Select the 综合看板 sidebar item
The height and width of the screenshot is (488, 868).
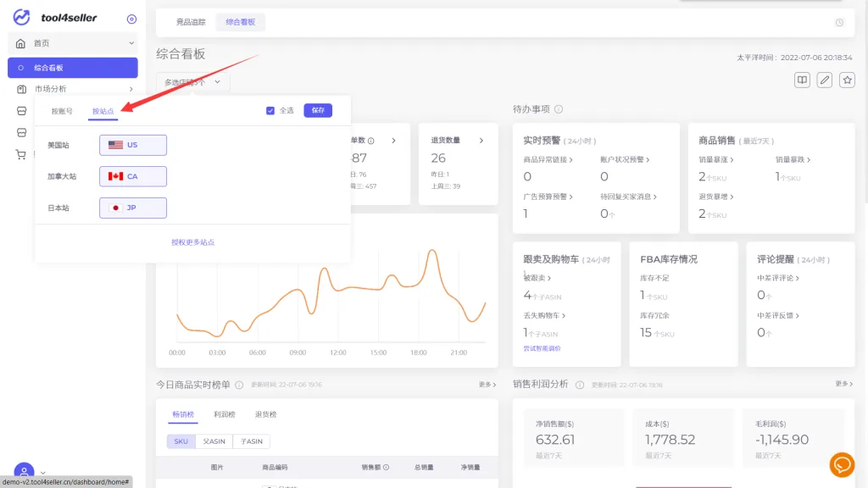(73, 68)
